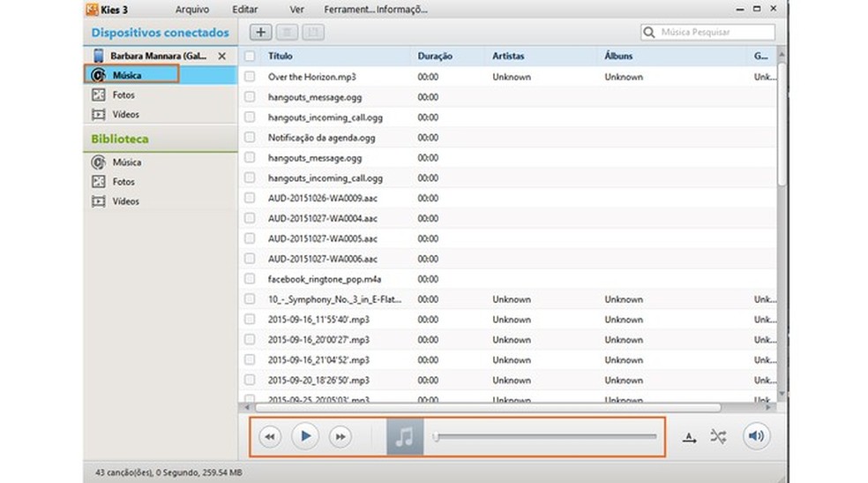868x483 pixels.
Task: Open Vídeos in the Biblioteca section
Action: (125, 201)
